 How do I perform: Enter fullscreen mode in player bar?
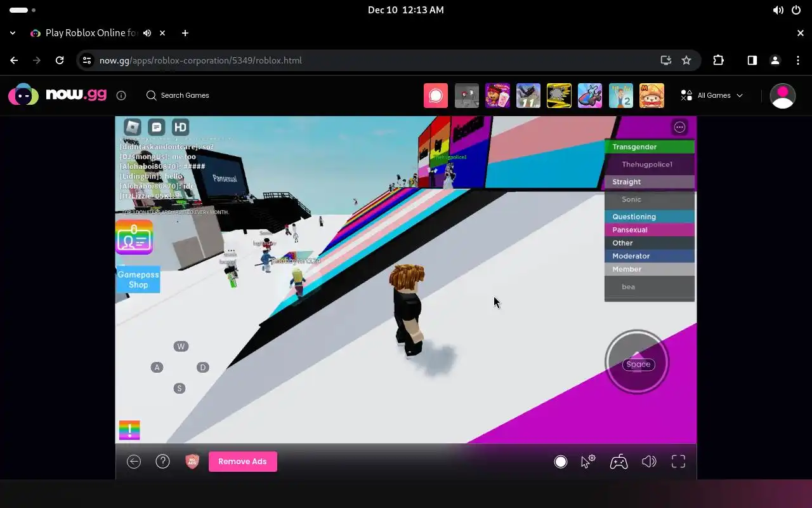(679, 462)
